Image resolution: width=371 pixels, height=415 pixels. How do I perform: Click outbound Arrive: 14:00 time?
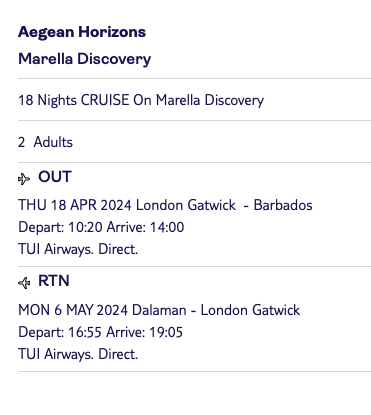coord(145,227)
